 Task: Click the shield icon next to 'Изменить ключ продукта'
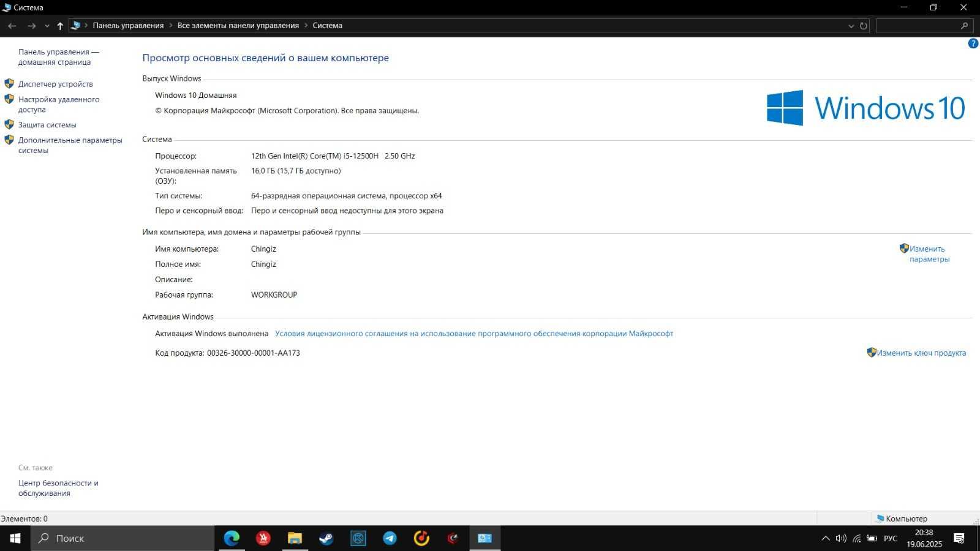click(872, 353)
